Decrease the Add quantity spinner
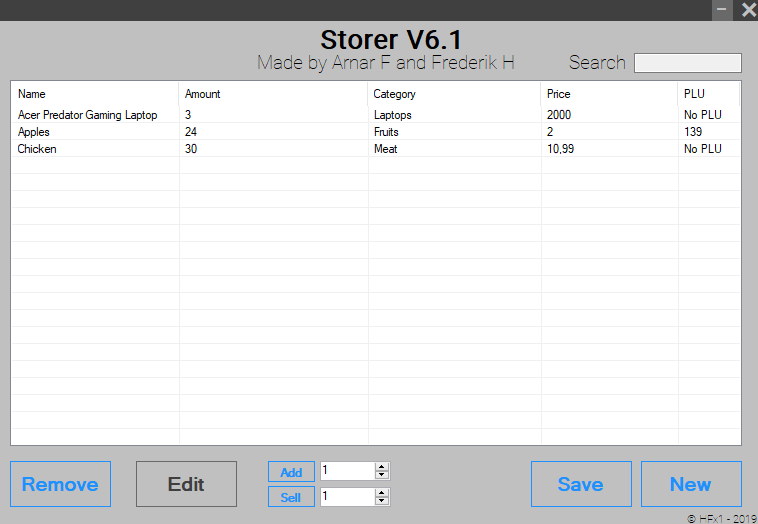758x524 pixels. pyautogui.click(x=381, y=475)
